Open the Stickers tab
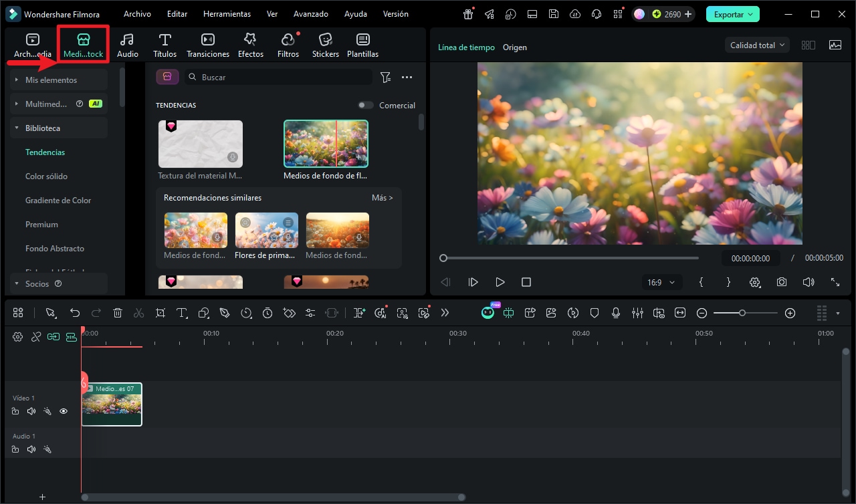856x504 pixels. [x=326, y=45]
